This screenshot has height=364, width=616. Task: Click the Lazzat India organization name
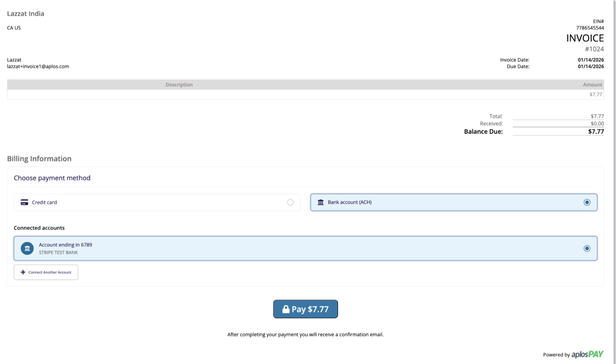click(x=26, y=14)
